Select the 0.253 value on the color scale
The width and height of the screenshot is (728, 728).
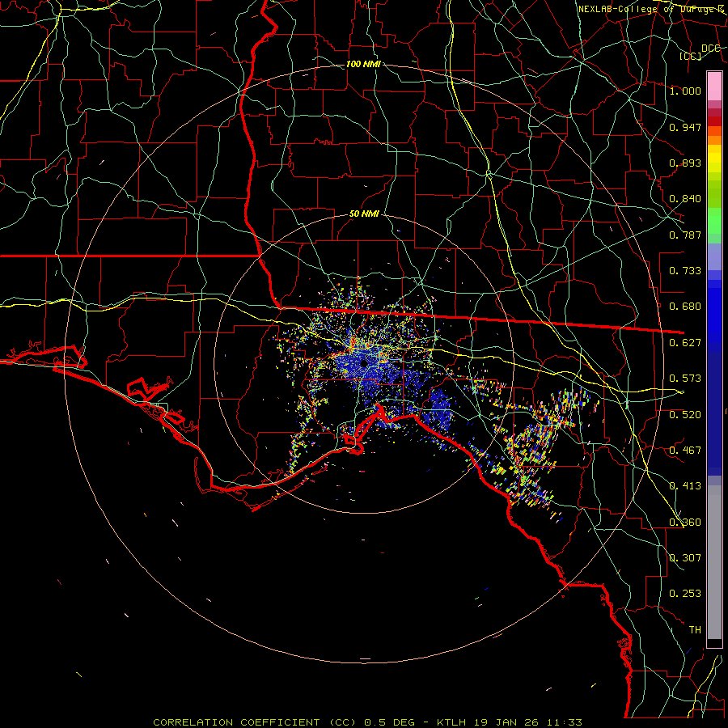coord(685,594)
